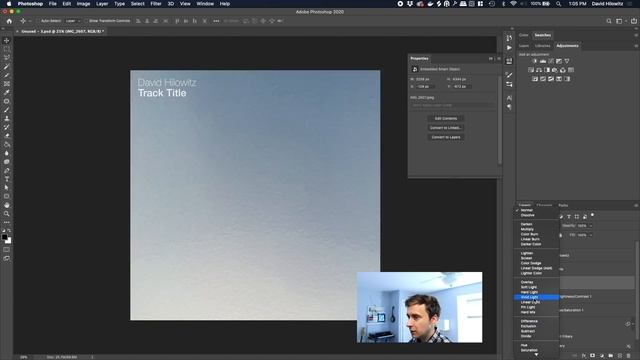The width and height of the screenshot is (640, 360).
Task: Open the History panel icon in dock
Action: click(509, 38)
